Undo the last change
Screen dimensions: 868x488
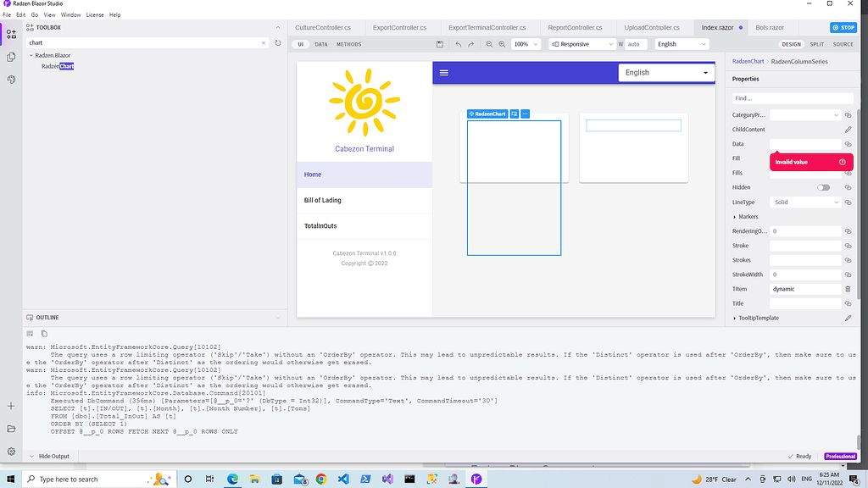[x=459, y=44]
